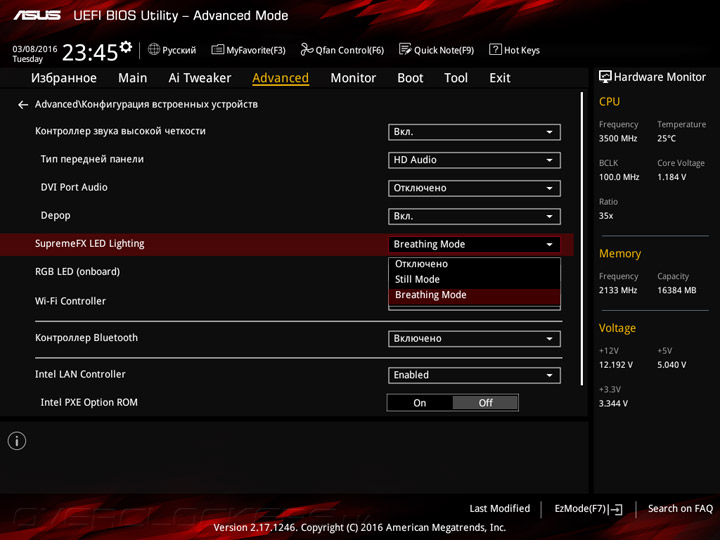Select Breathing Mode in the open list

click(x=474, y=295)
